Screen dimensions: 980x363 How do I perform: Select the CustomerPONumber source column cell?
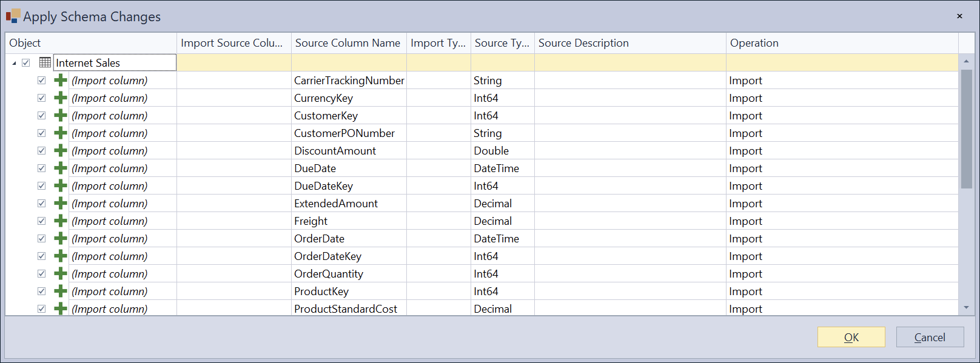point(349,133)
